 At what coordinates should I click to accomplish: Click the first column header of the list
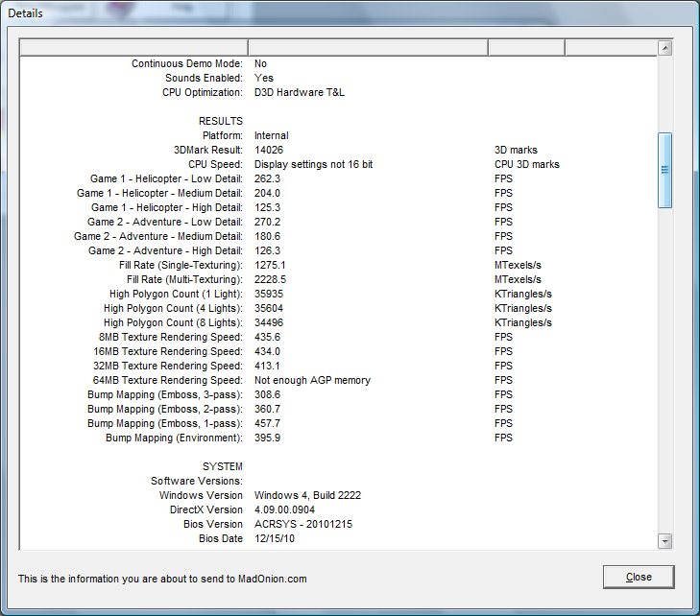point(133,48)
